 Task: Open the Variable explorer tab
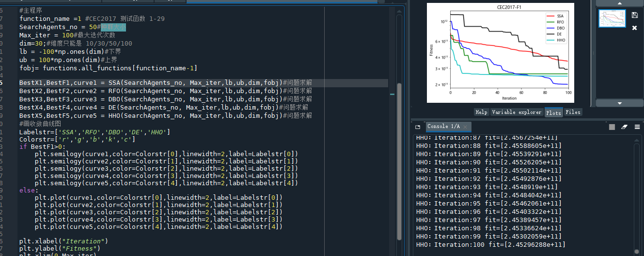517,112
